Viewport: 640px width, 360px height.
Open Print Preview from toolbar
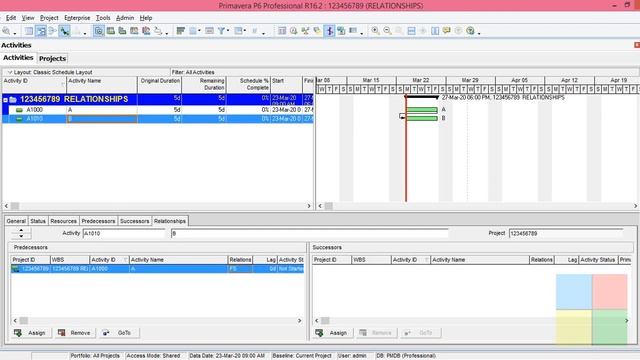pos(6,31)
